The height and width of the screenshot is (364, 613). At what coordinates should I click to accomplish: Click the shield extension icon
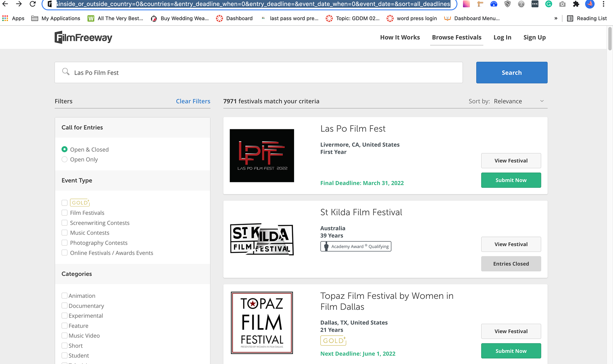pyautogui.click(x=508, y=4)
